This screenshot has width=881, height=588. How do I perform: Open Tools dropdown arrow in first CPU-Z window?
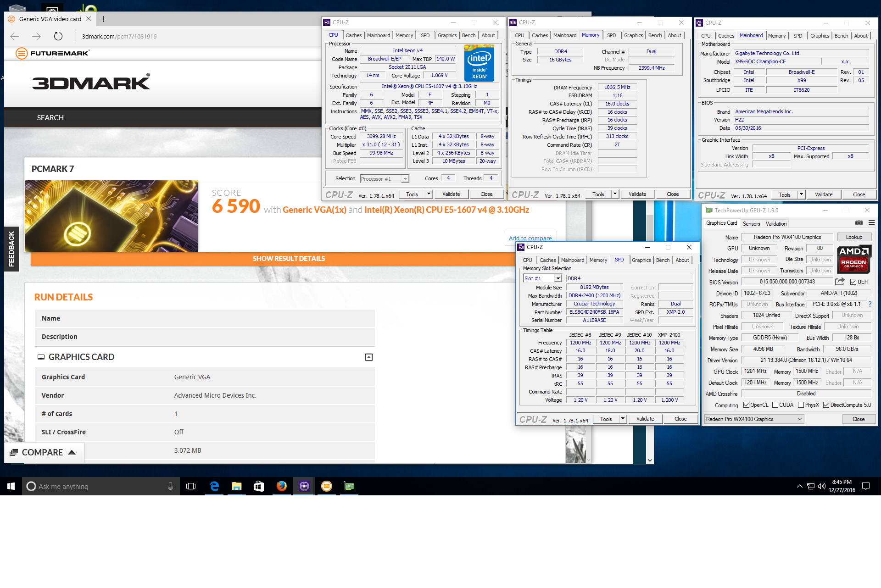[x=429, y=194]
